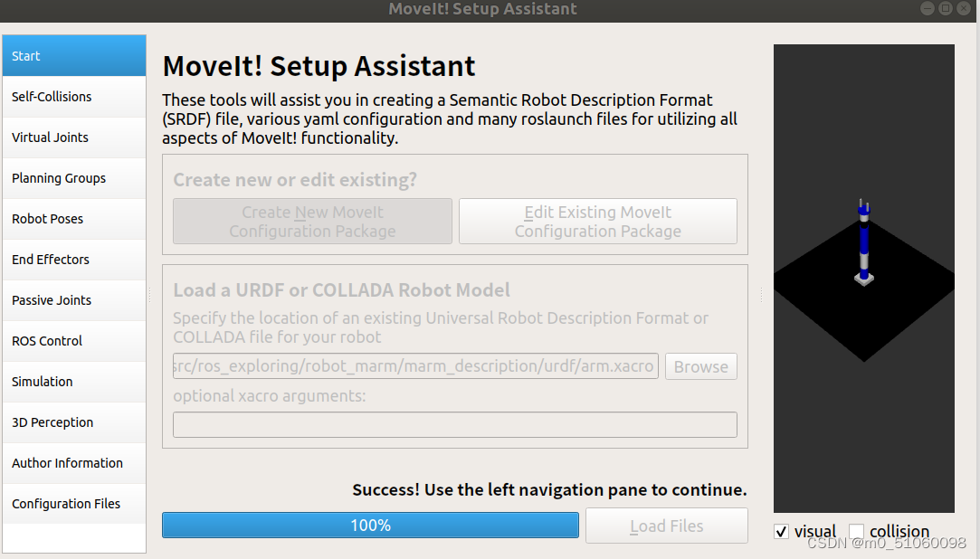Viewport: 980px width, 559px height.
Task: Enable the collision geometry display
Action: click(854, 532)
